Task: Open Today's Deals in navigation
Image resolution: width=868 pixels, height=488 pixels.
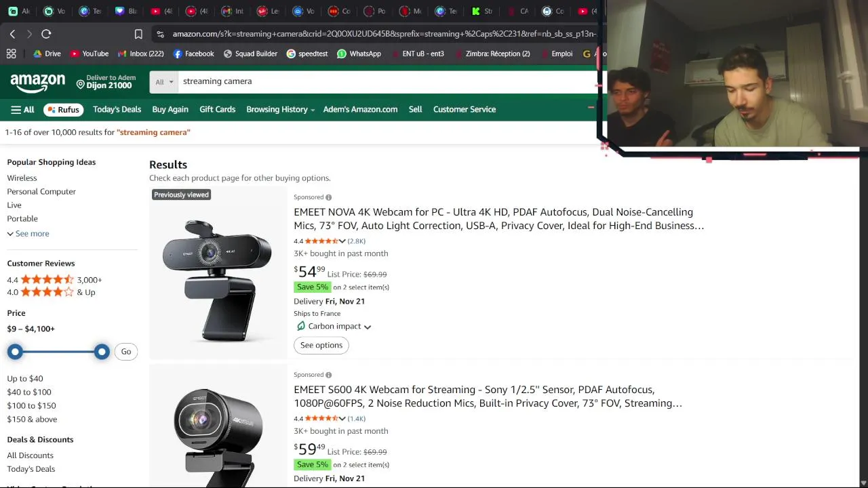Action: click(117, 109)
